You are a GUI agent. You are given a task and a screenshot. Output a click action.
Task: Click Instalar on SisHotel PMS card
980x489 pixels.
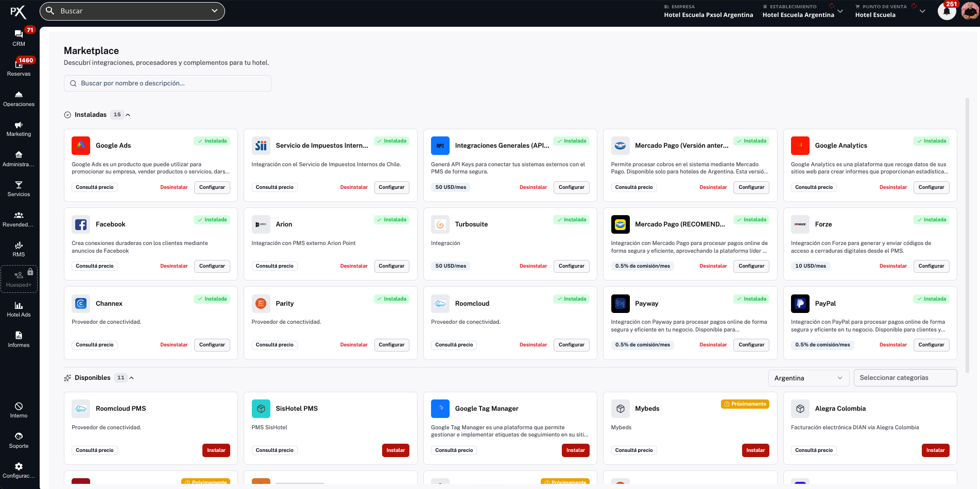tap(396, 450)
